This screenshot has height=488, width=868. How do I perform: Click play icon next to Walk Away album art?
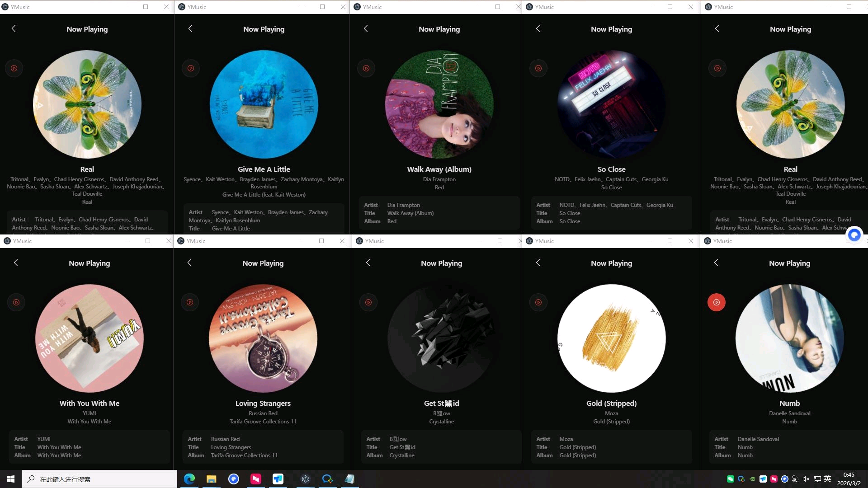coord(366,68)
